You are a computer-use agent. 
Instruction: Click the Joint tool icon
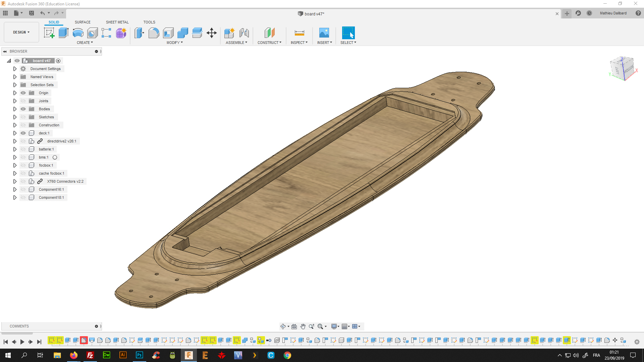pyautogui.click(x=244, y=33)
